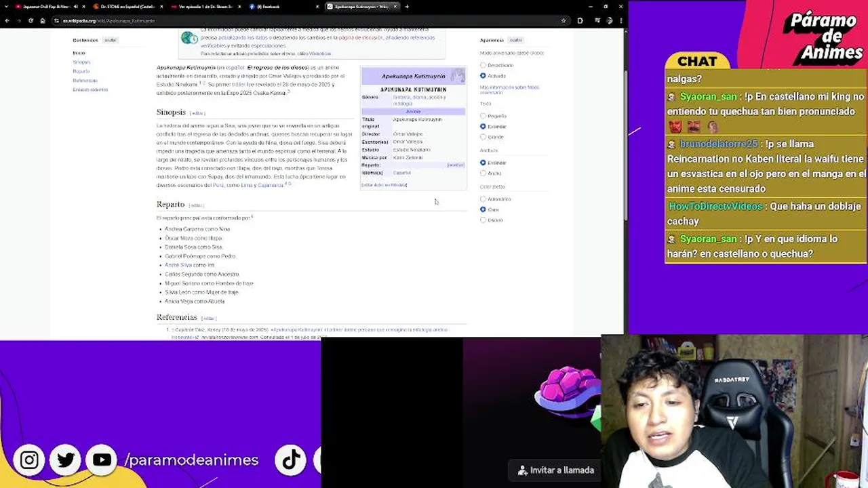This screenshot has height=488, width=868.
Task: Switch to the Facebook browser tab
Action: [x=283, y=7]
